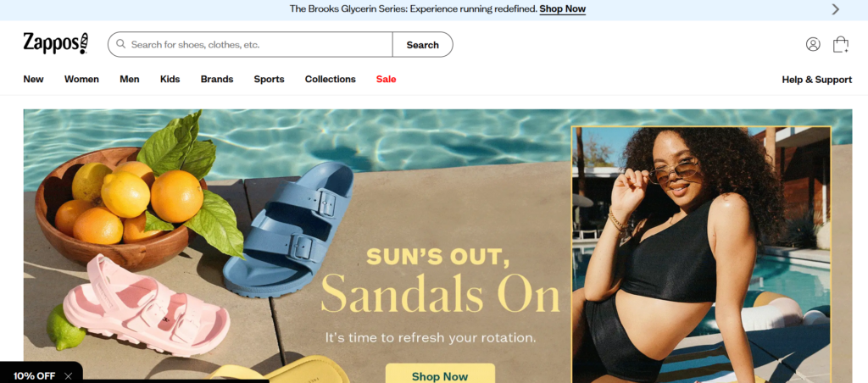
Task: Open the shopping bag cart icon
Action: (840, 44)
